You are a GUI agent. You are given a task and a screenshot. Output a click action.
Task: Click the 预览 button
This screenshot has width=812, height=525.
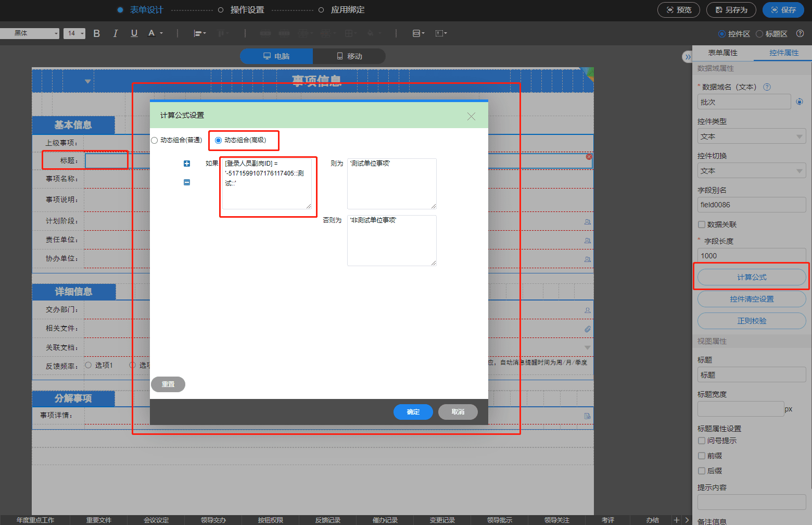tap(679, 10)
